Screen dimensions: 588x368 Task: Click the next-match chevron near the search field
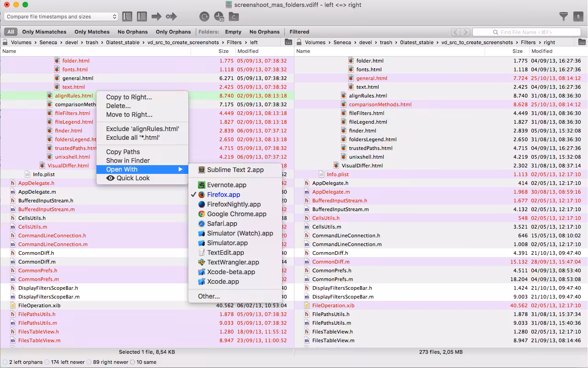pyautogui.click(x=465, y=32)
